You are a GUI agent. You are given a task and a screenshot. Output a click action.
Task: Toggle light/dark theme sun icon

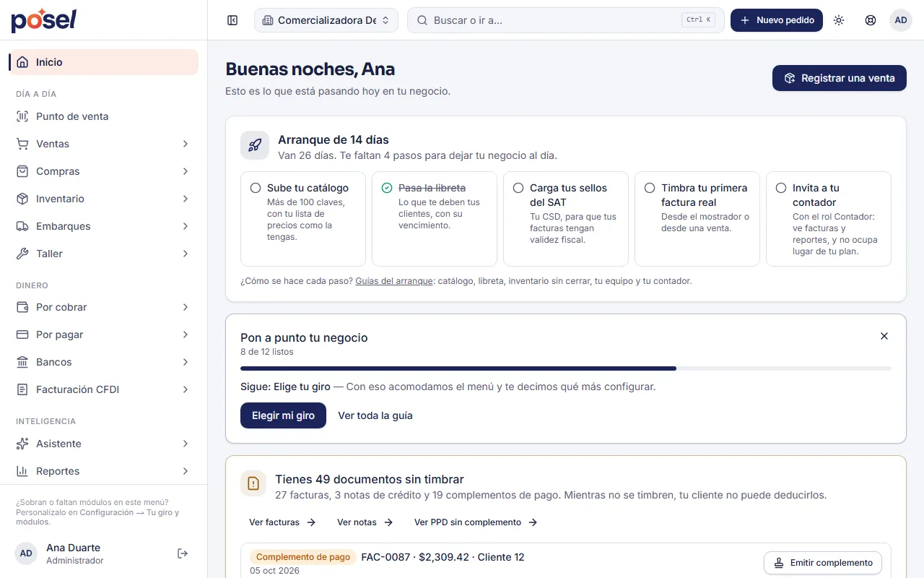[839, 20]
